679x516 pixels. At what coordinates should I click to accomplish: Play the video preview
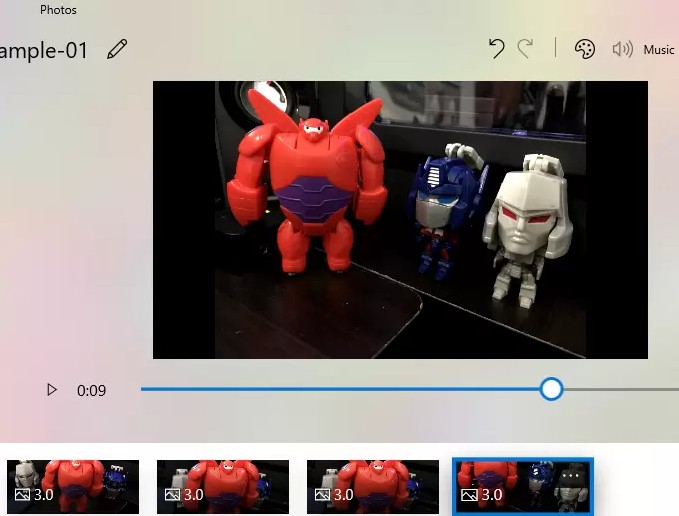[x=52, y=390]
